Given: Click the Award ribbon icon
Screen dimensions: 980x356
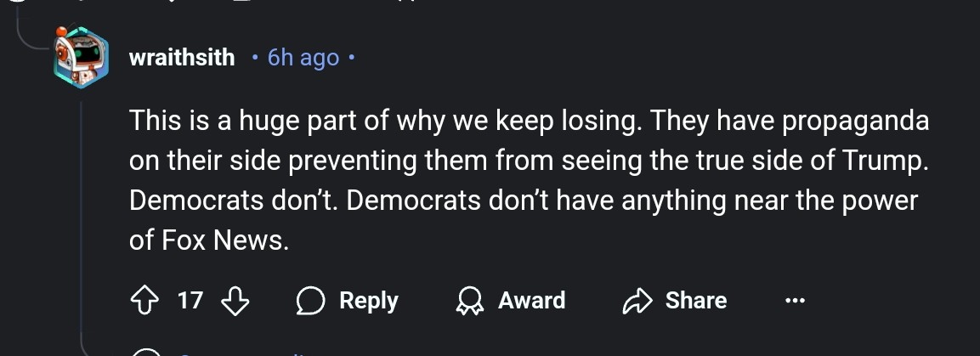Looking at the screenshot, I should click(x=468, y=301).
